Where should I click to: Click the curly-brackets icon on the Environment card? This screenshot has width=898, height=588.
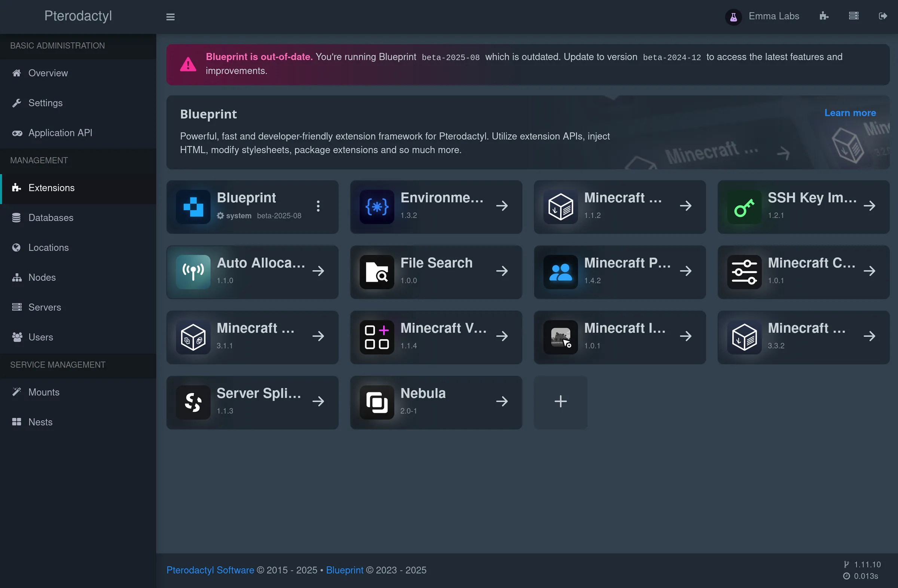[x=376, y=207]
